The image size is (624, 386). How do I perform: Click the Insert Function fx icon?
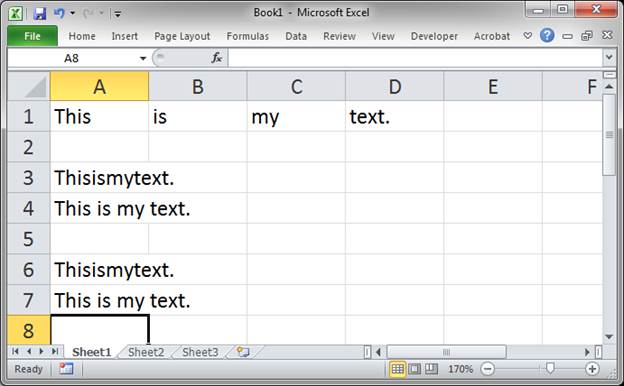[216, 58]
